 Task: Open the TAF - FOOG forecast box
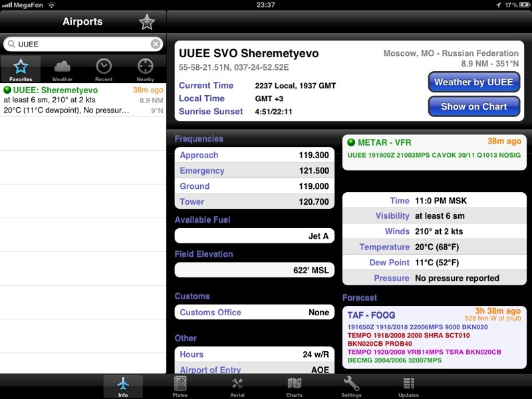[434, 337]
